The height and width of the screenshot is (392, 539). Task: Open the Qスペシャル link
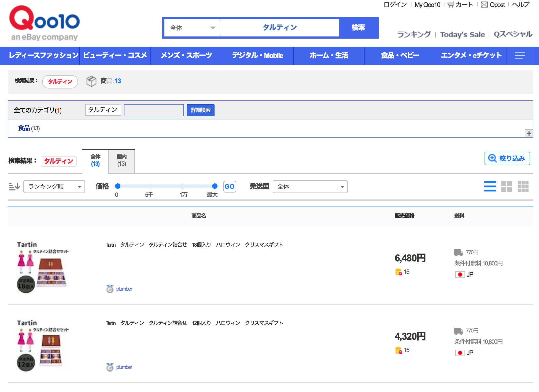pyautogui.click(x=513, y=34)
